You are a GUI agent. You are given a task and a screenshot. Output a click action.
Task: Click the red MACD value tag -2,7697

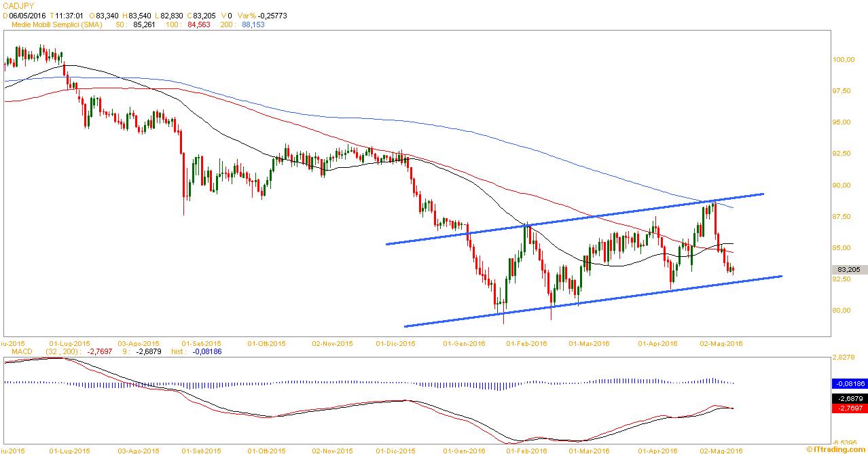coord(850,408)
